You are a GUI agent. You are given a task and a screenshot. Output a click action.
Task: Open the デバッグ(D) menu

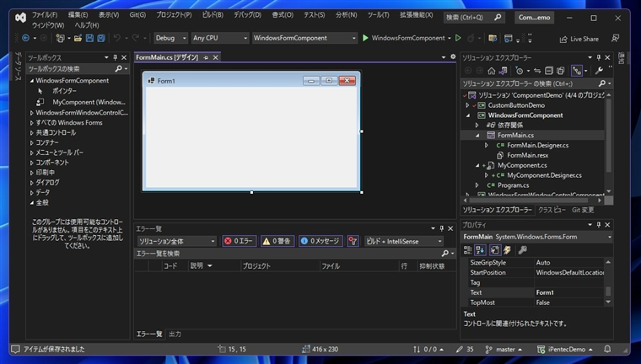click(x=247, y=15)
